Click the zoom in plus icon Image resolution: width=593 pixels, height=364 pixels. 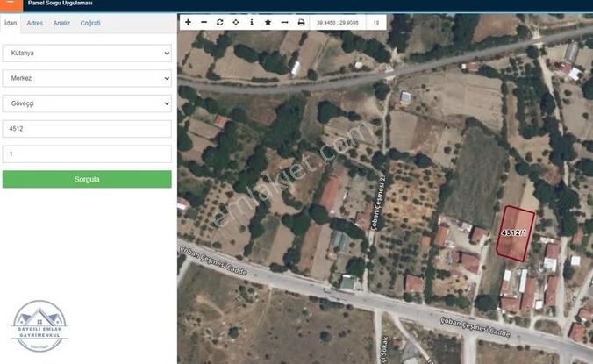click(188, 22)
